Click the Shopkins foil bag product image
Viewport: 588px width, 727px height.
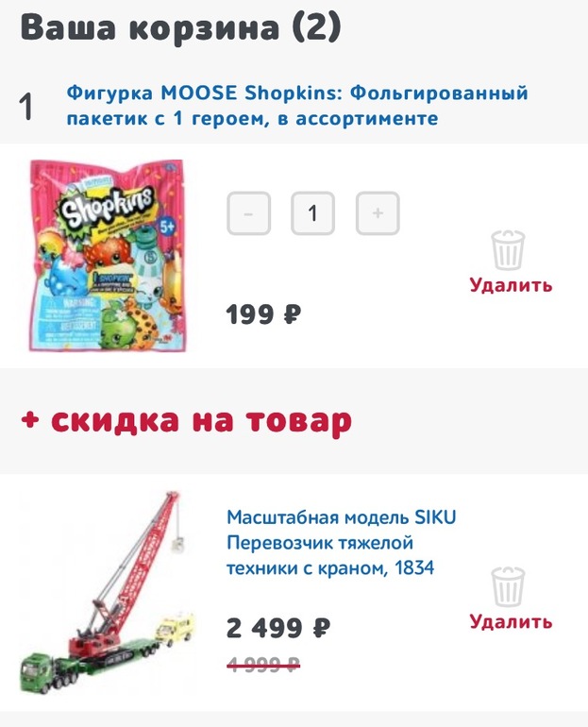pos(108,256)
